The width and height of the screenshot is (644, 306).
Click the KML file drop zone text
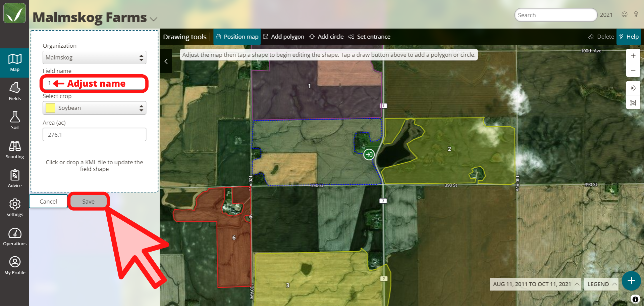pyautogui.click(x=94, y=166)
